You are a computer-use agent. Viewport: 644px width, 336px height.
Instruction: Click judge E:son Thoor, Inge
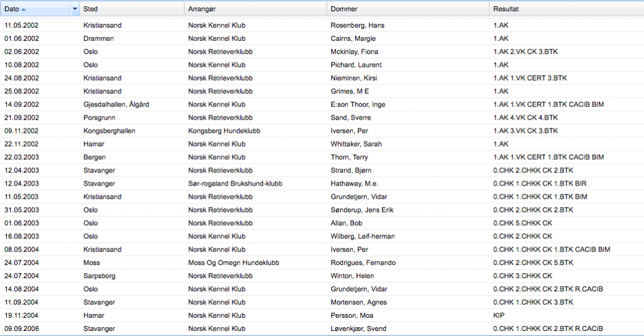358,104
